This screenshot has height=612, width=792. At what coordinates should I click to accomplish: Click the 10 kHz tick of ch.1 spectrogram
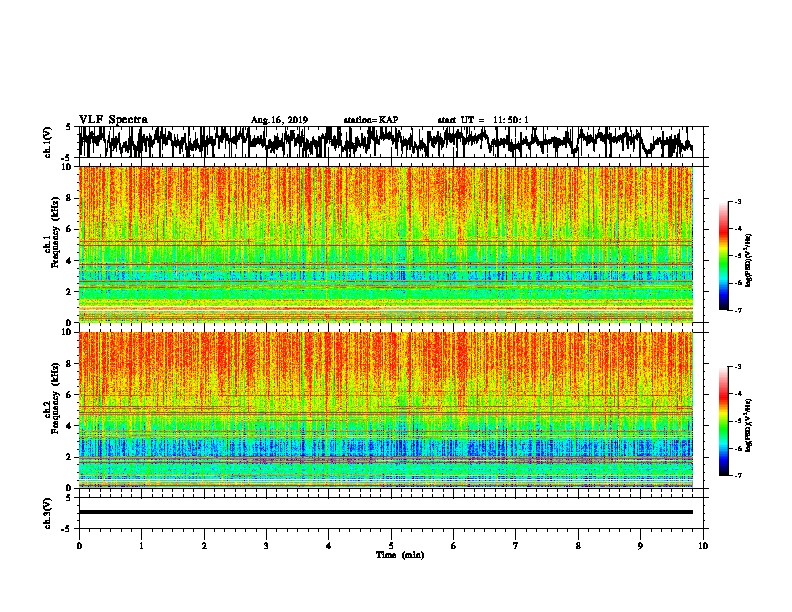pos(67,167)
